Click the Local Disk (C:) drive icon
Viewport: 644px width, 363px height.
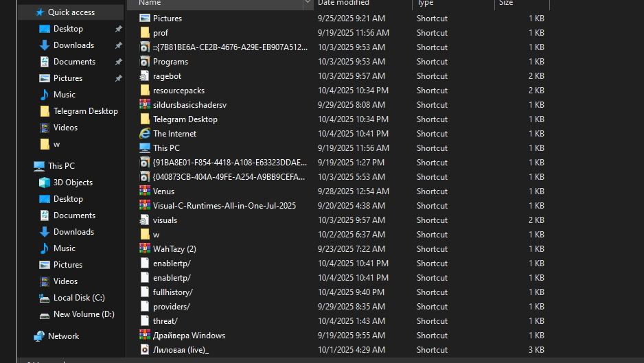click(45, 298)
